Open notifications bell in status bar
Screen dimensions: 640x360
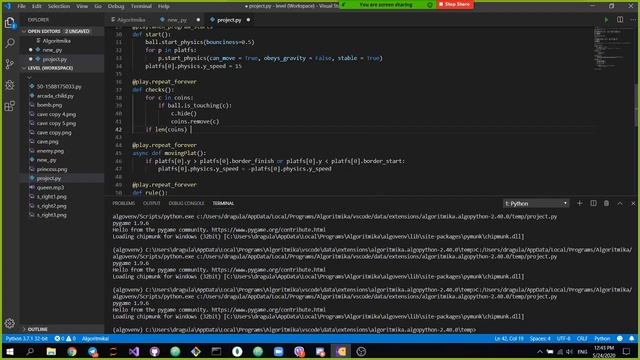pos(631,338)
